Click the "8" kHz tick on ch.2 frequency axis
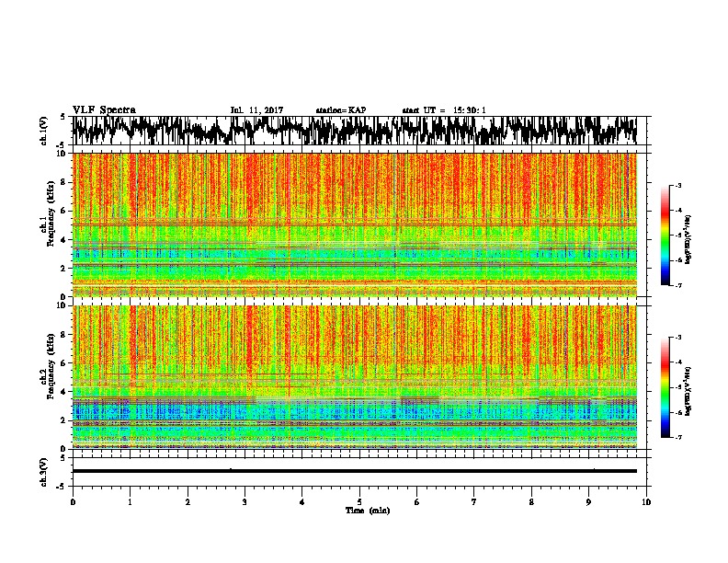Image resolution: width=728 pixels, height=563 pixels. point(64,335)
